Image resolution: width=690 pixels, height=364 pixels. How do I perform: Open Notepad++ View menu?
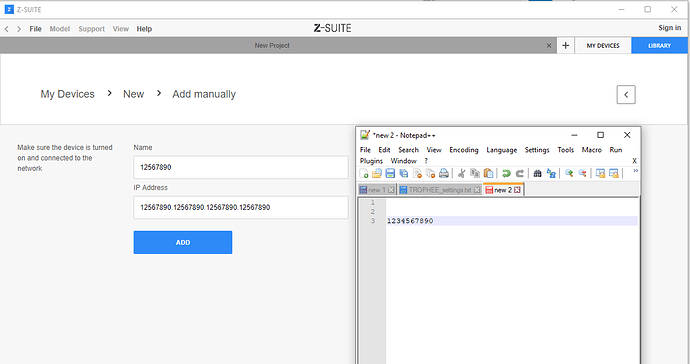point(434,150)
